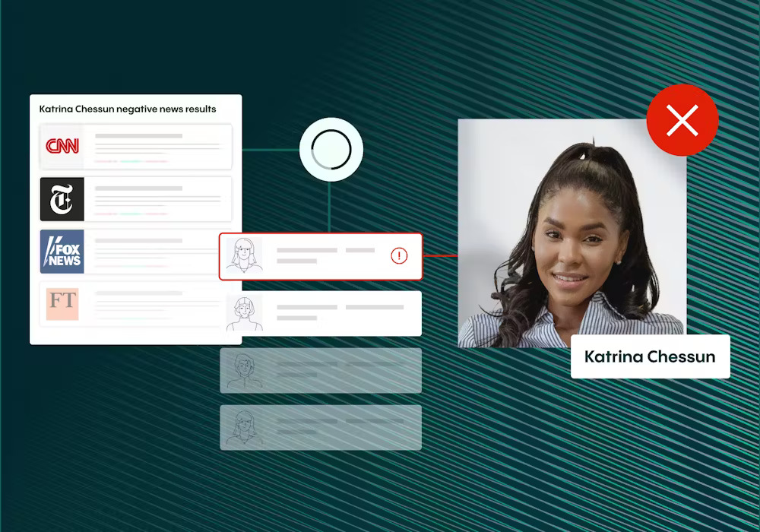Click the red X rejection badge
This screenshot has width=760, height=532.
[682, 120]
